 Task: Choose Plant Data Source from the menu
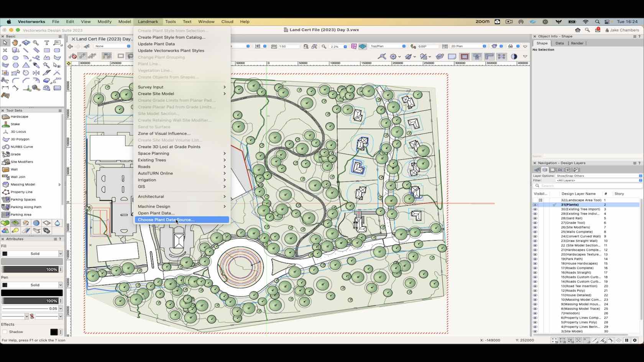tap(166, 220)
